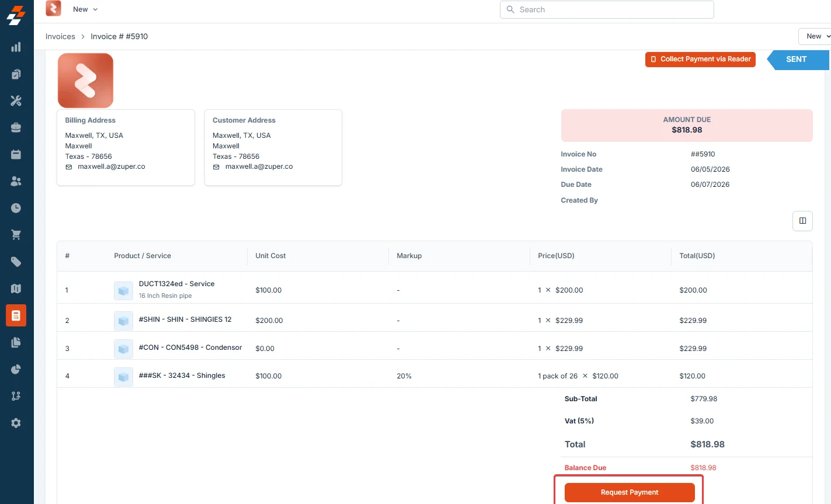Open the checklist requests sidebar icon

(16, 74)
